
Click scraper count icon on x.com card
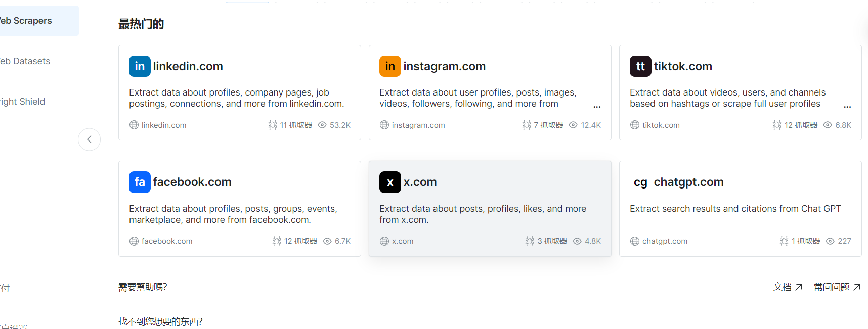[x=530, y=241]
